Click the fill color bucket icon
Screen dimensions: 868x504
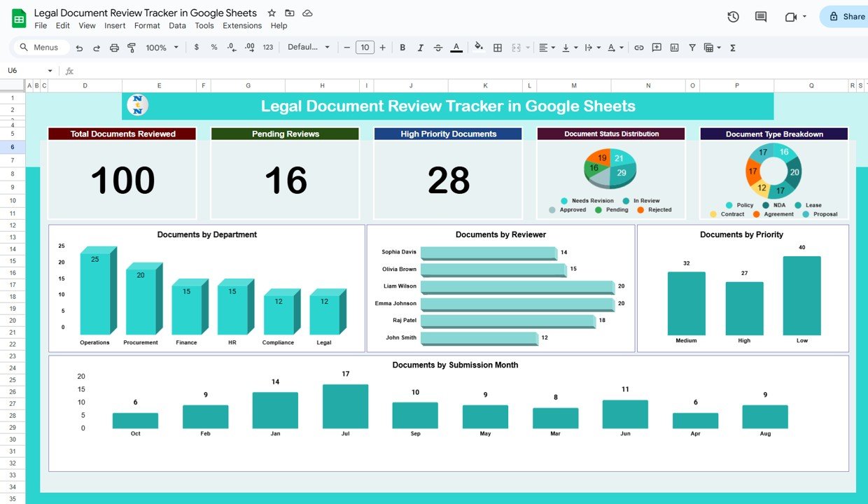coord(479,47)
